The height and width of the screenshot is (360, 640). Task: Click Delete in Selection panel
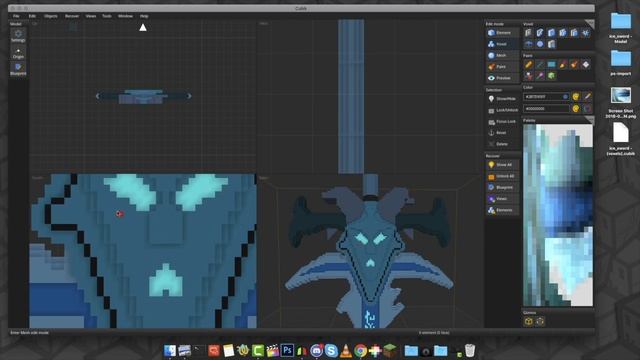pyautogui.click(x=502, y=144)
